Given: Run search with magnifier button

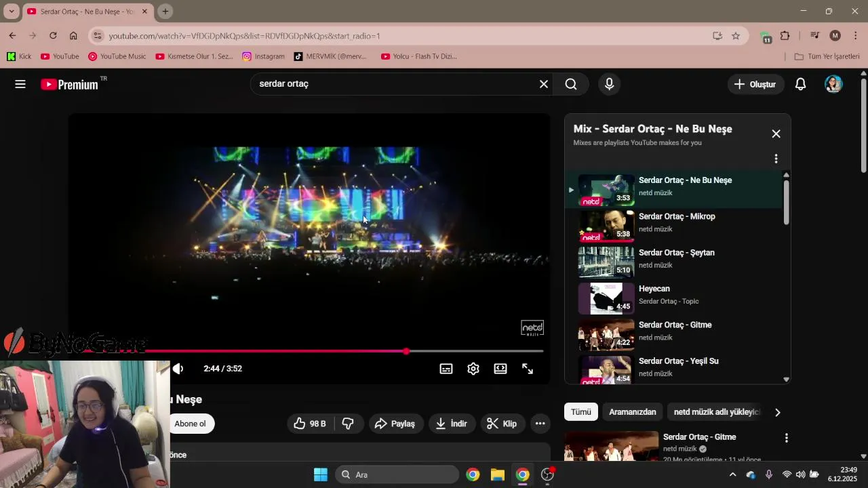Looking at the screenshot, I should point(571,84).
